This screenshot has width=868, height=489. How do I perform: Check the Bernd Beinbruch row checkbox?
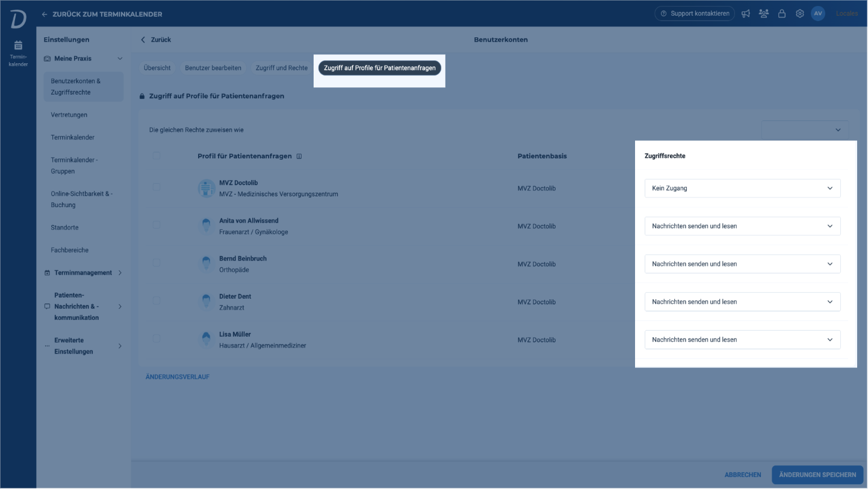[157, 263]
